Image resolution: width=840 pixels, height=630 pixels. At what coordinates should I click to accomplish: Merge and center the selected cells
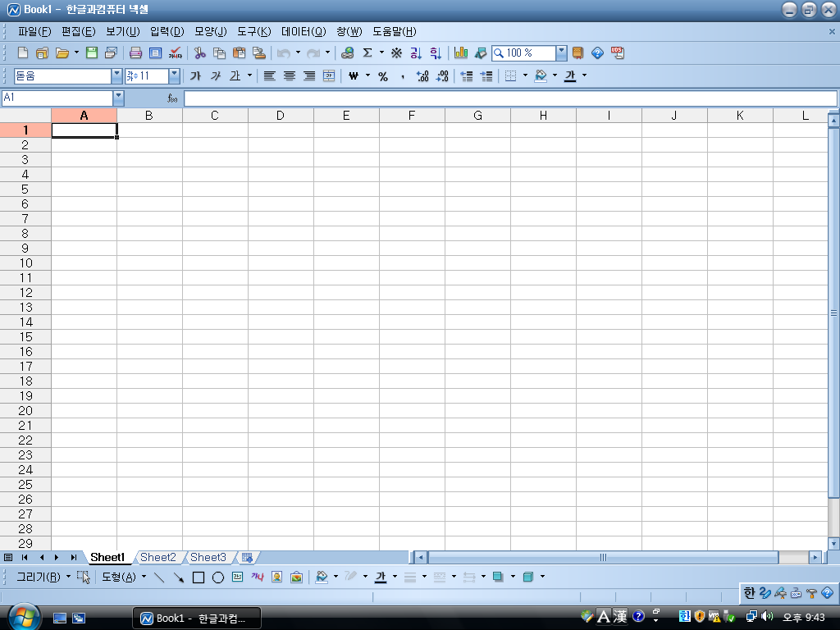point(329,76)
